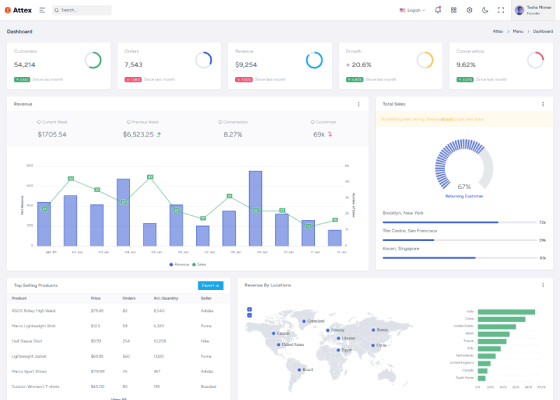Open the user profile menu
The image size is (560, 400).
533,10
